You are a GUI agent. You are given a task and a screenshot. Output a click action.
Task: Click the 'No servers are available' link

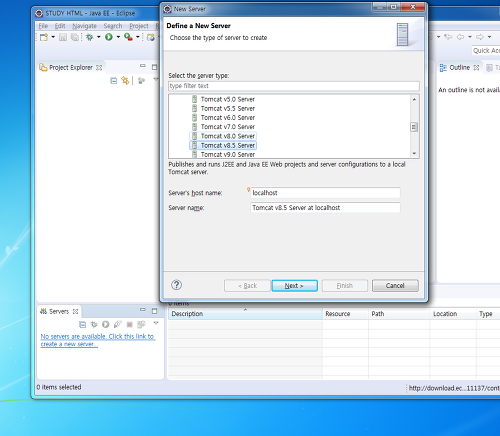(x=97, y=340)
